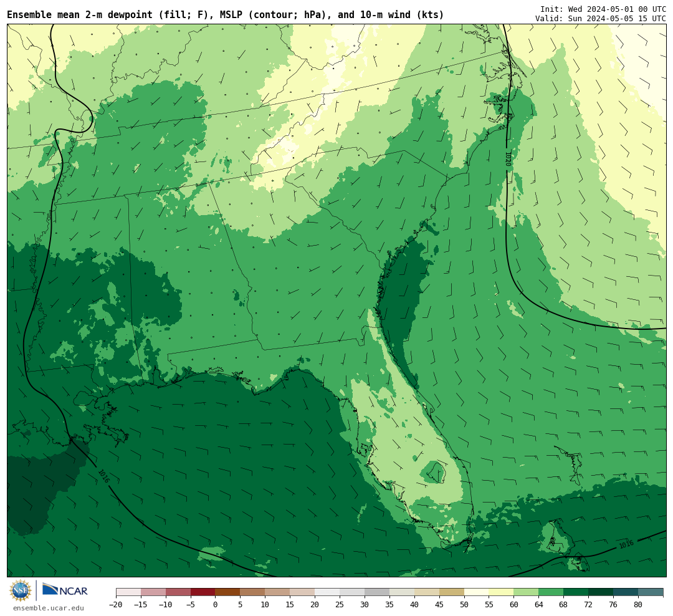Click the 1016 contour label near the Bahamas
The height and width of the screenshot is (616, 673).
(626, 544)
